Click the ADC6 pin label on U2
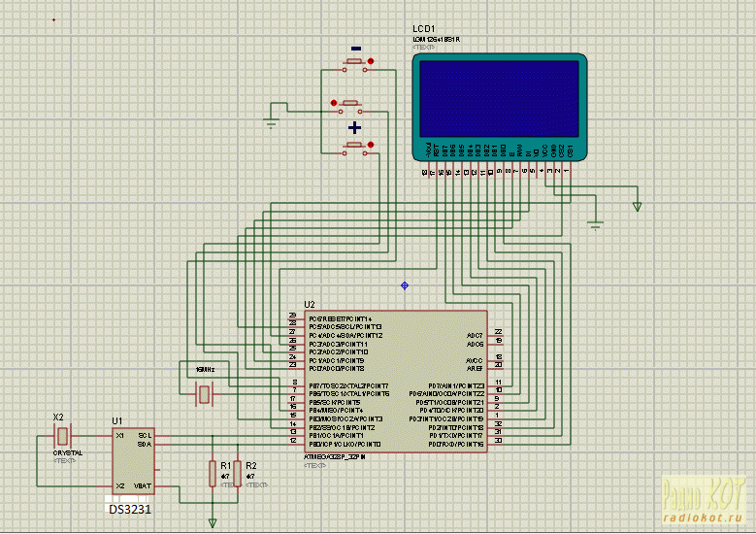 click(475, 345)
